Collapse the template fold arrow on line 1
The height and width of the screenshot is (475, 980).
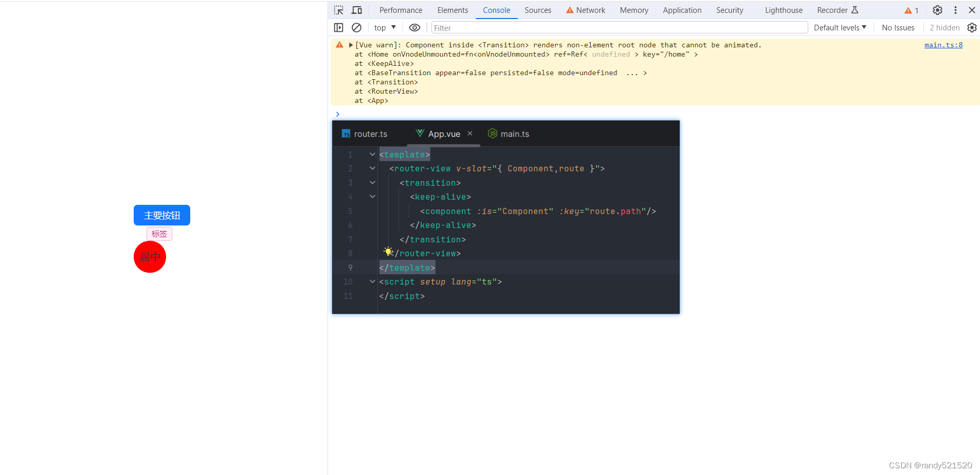(x=372, y=154)
